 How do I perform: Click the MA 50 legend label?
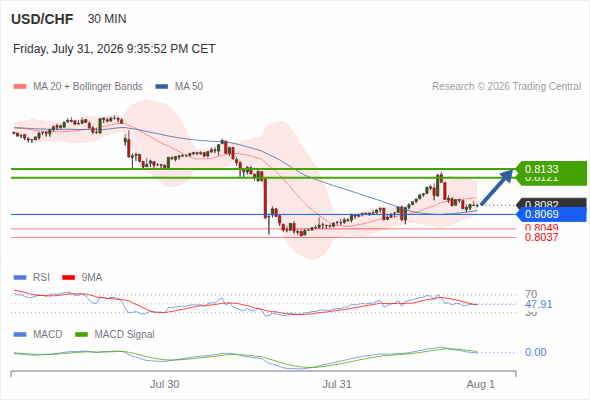tap(189, 87)
